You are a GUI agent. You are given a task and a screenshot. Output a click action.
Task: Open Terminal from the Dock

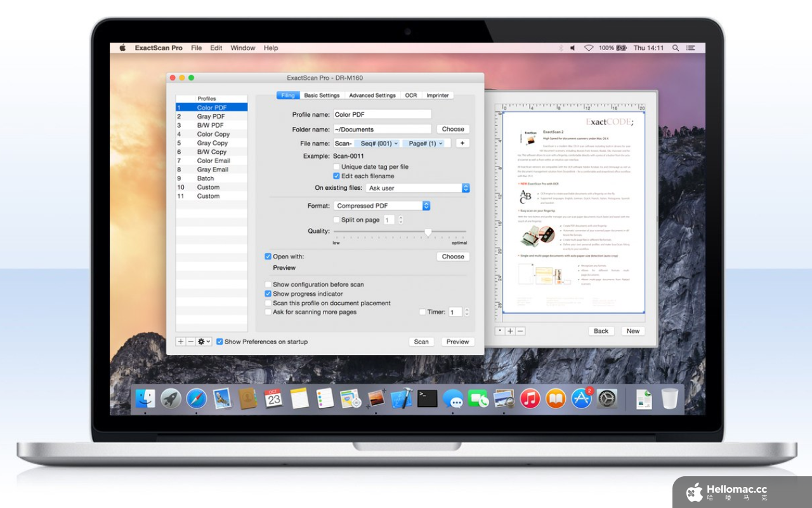coord(428,399)
